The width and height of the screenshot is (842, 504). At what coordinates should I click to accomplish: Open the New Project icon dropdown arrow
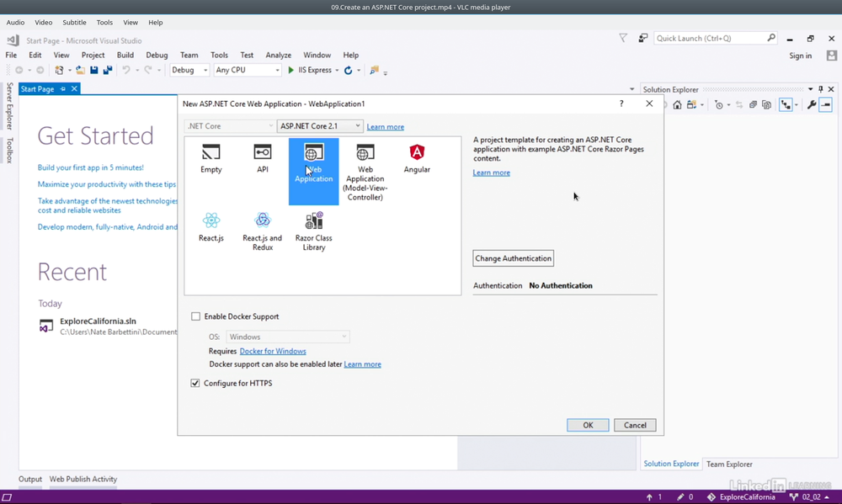click(x=69, y=71)
